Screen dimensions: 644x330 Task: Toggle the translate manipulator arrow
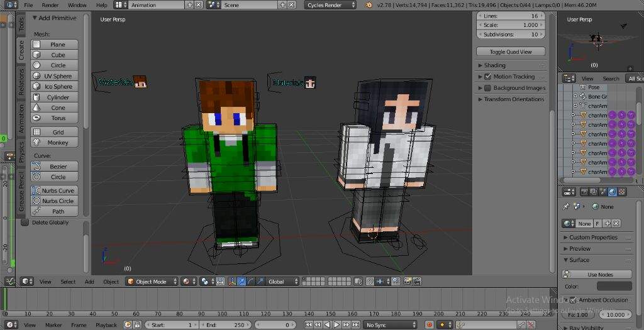(242, 282)
